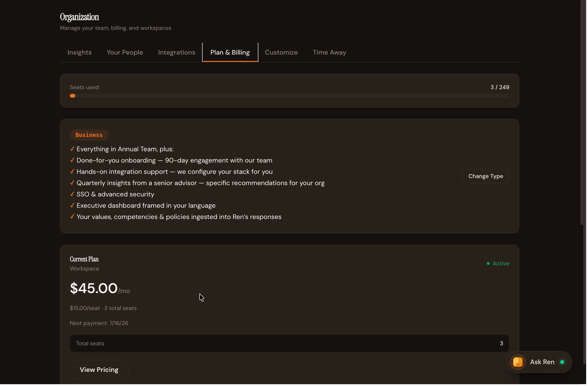This screenshot has width=588, height=386.
Task: Click the "$45.00" monthly price
Action: pyautogui.click(x=94, y=289)
